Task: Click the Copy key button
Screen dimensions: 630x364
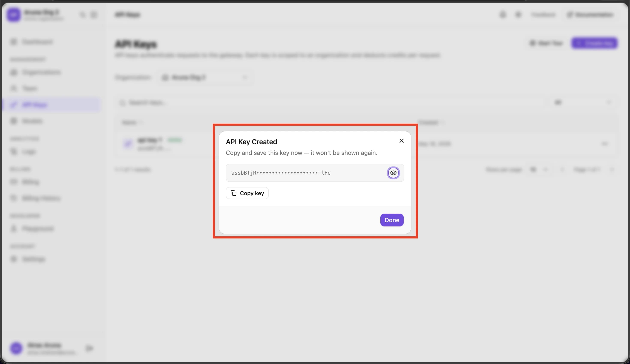Action: pyautogui.click(x=247, y=193)
